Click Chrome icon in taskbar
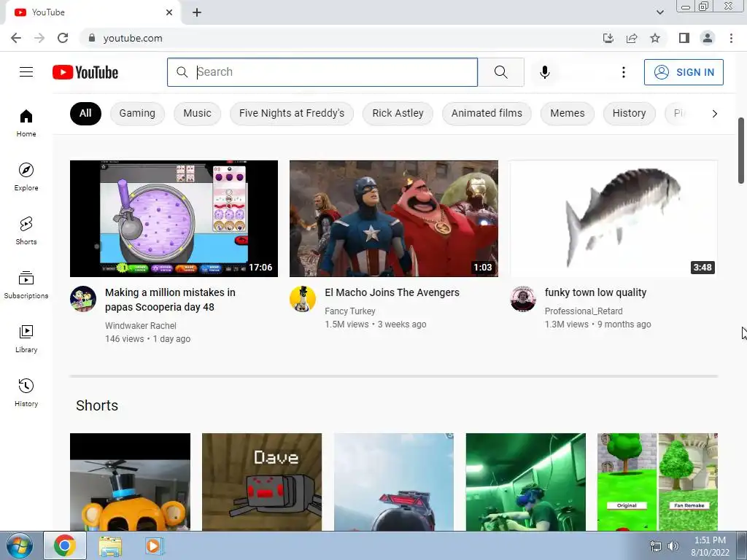 [65, 545]
